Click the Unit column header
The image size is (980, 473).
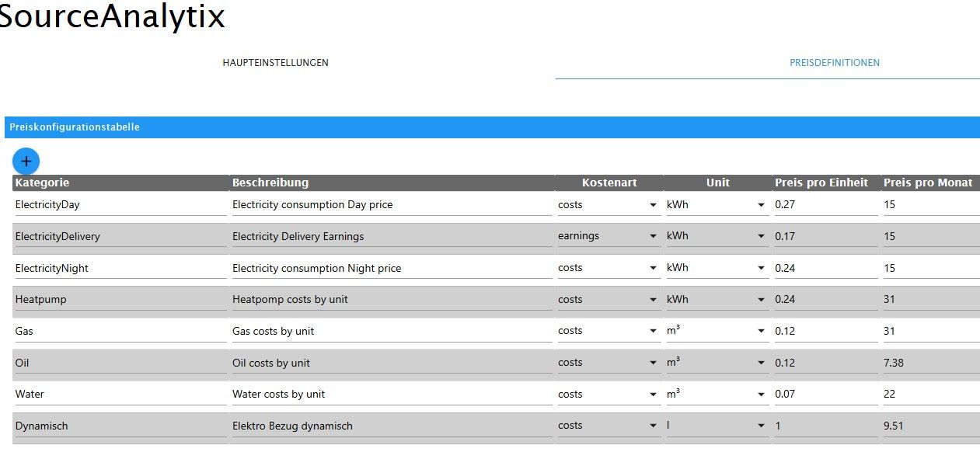pyautogui.click(x=718, y=183)
